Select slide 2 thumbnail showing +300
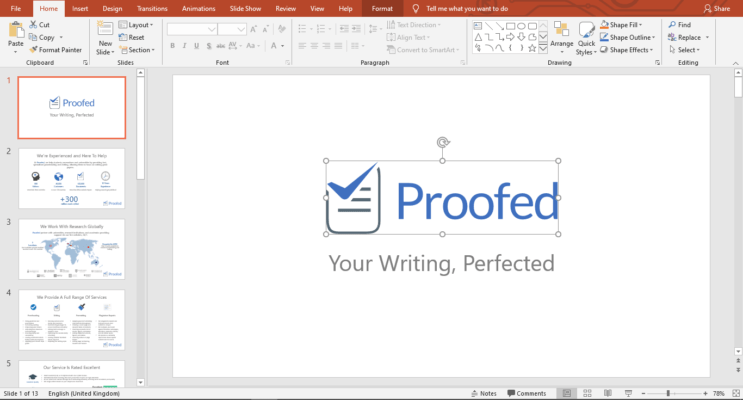The width and height of the screenshot is (743, 400). pyautogui.click(x=72, y=178)
